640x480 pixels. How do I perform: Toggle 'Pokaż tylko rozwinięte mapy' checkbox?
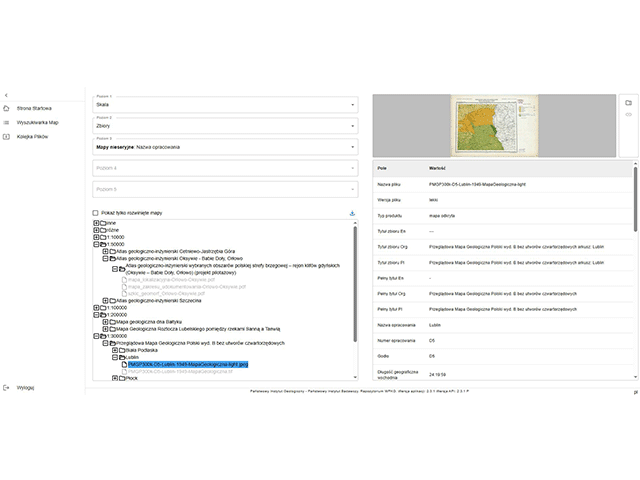(x=96, y=213)
